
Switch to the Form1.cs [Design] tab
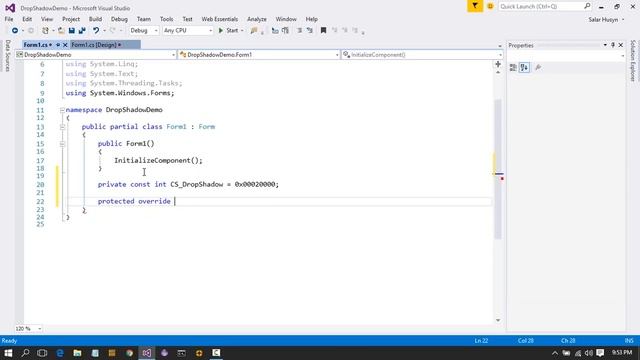click(x=94, y=45)
